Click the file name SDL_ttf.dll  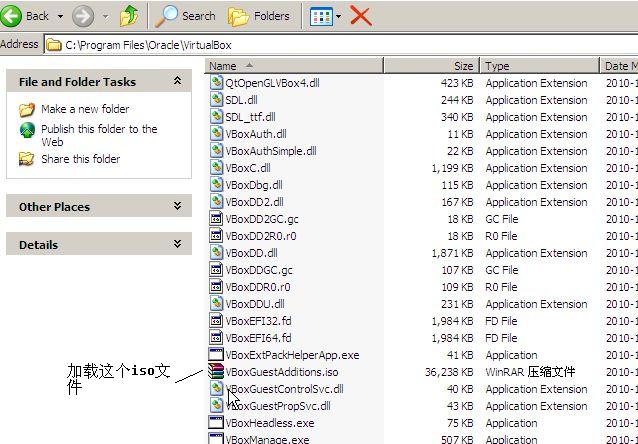[x=250, y=117]
